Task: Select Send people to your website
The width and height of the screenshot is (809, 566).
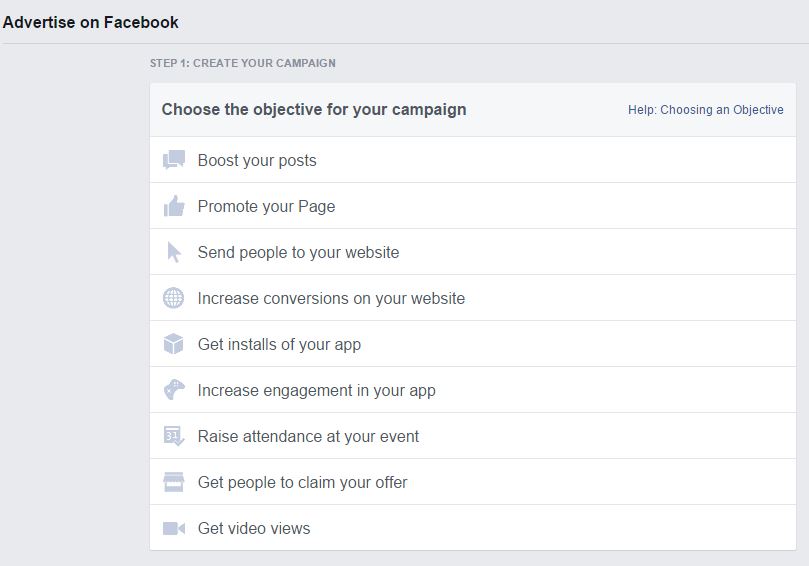Action: [298, 252]
